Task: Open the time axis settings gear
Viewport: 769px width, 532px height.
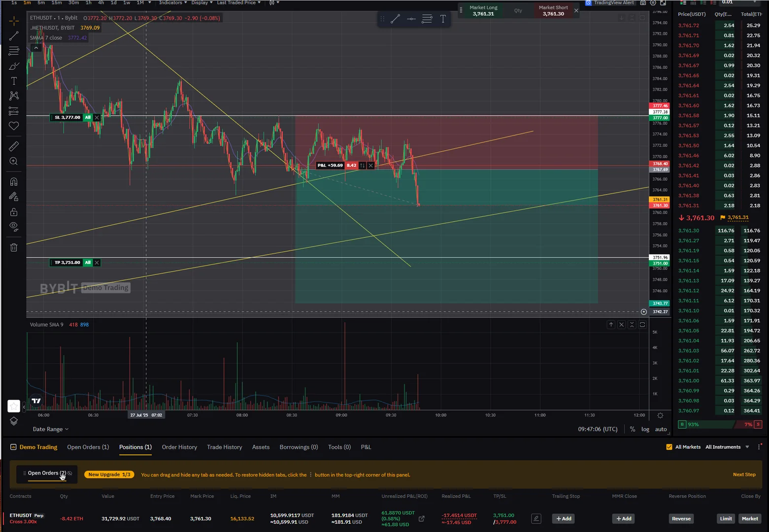Action: point(660,415)
